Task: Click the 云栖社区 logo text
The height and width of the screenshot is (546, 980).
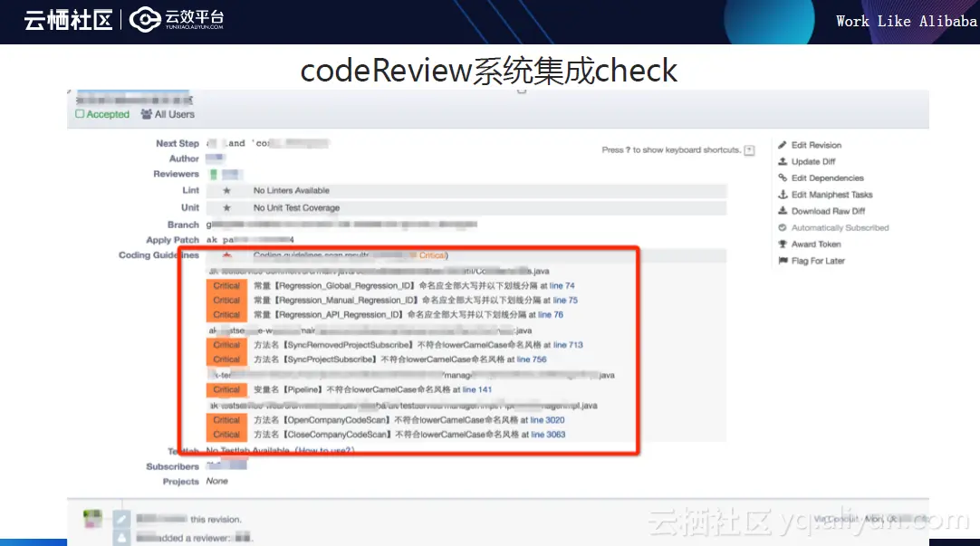Action: pyautogui.click(x=68, y=20)
